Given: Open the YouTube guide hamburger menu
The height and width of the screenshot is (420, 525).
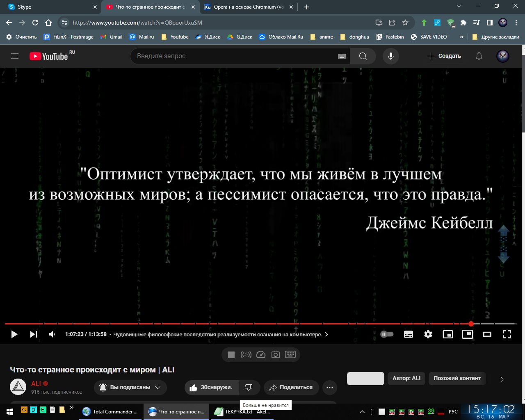Looking at the screenshot, I should pos(15,56).
